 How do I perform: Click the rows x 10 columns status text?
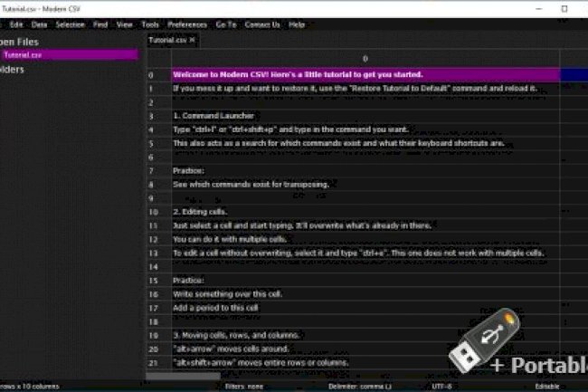point(30,387)
